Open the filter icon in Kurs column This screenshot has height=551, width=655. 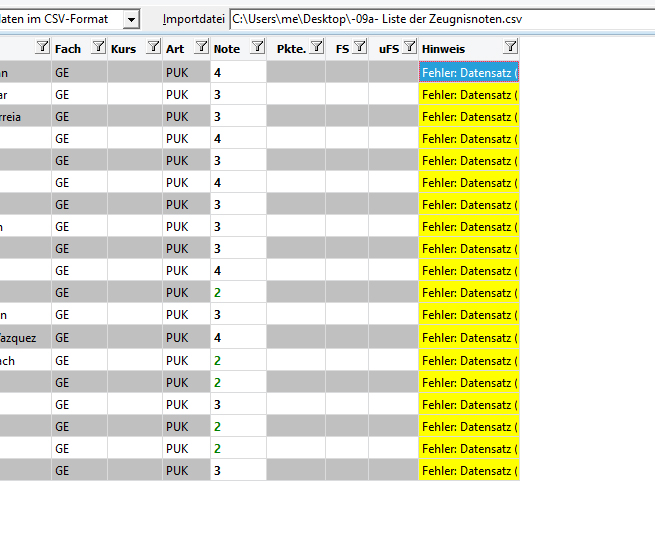point(154,46)
